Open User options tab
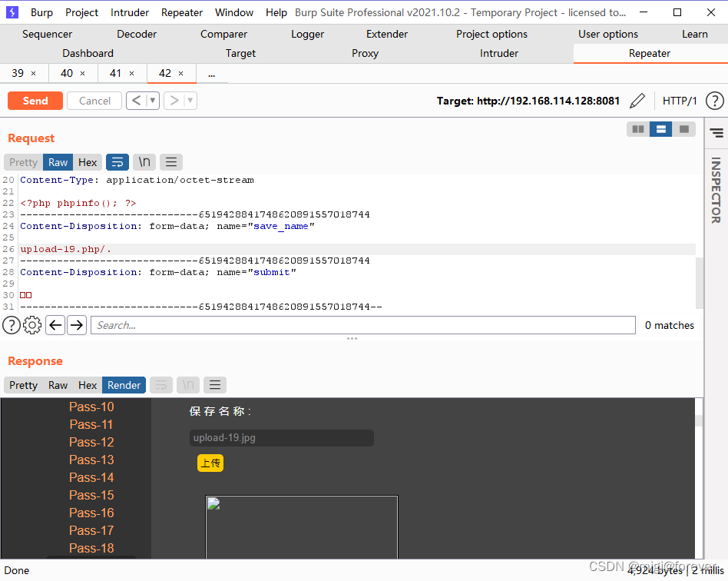The width and height of the screenshot is (728, 581). coord(607,34)
